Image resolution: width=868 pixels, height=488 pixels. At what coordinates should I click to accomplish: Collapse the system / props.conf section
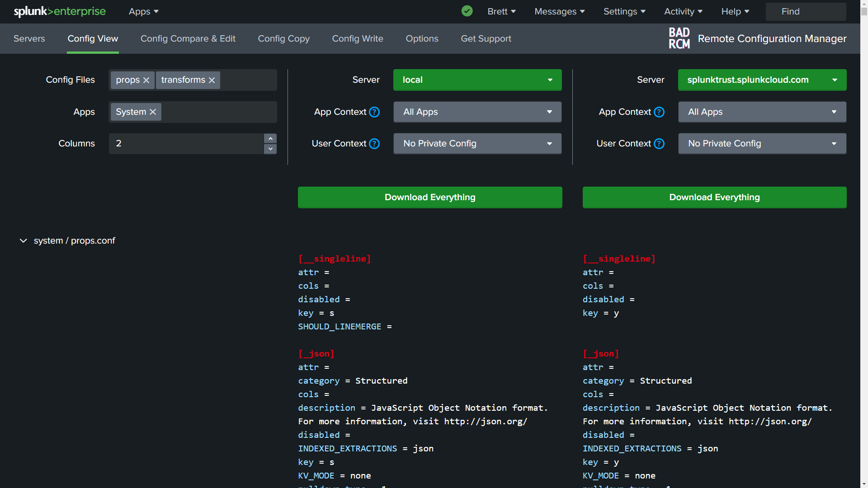pyautogui.click(x=23, y=241)
